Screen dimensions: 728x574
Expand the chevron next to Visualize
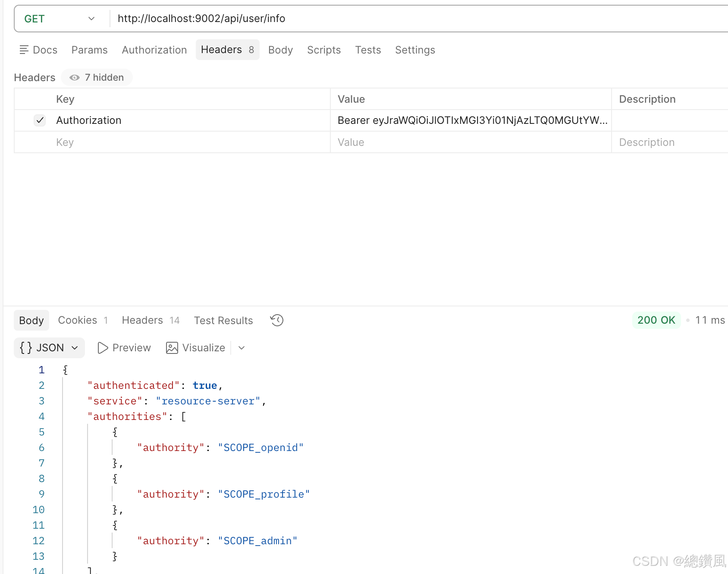(242, 348)
